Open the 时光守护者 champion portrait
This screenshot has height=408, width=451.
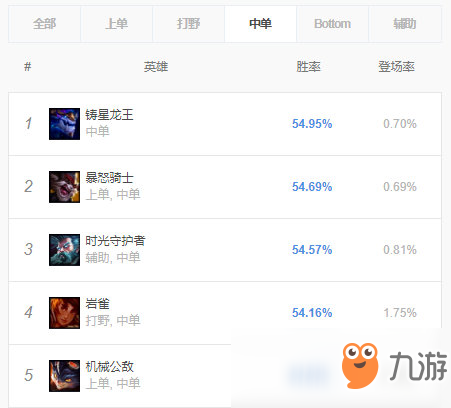coord(64,250)
